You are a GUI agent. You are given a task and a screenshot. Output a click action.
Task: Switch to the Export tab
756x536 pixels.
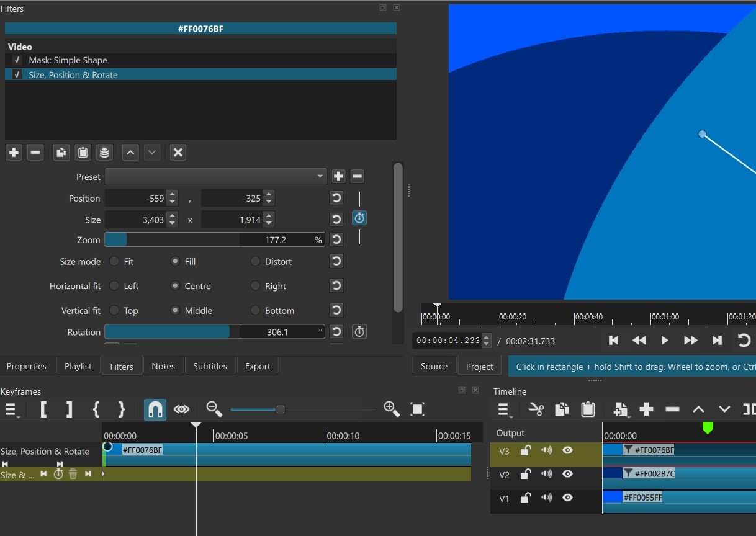257,366
